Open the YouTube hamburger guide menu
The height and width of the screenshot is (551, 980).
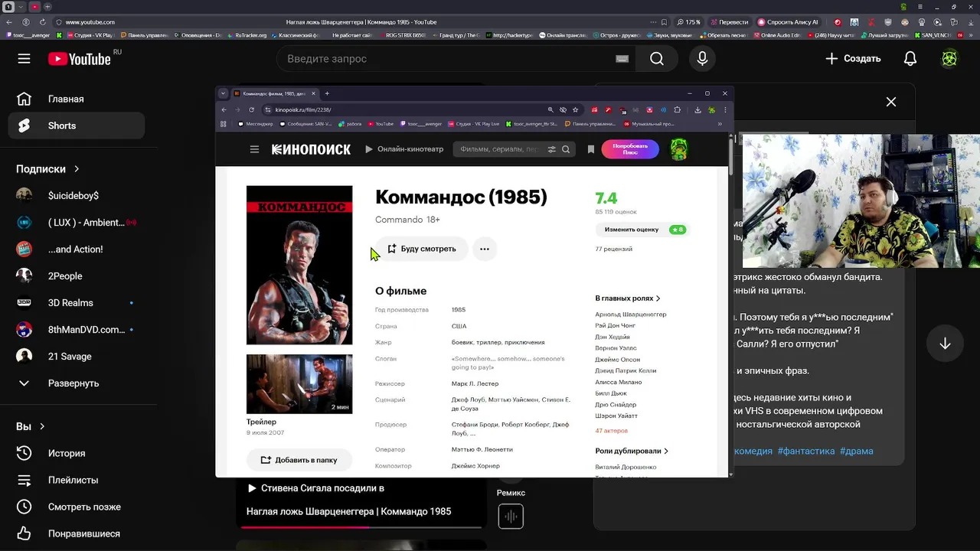24,59
